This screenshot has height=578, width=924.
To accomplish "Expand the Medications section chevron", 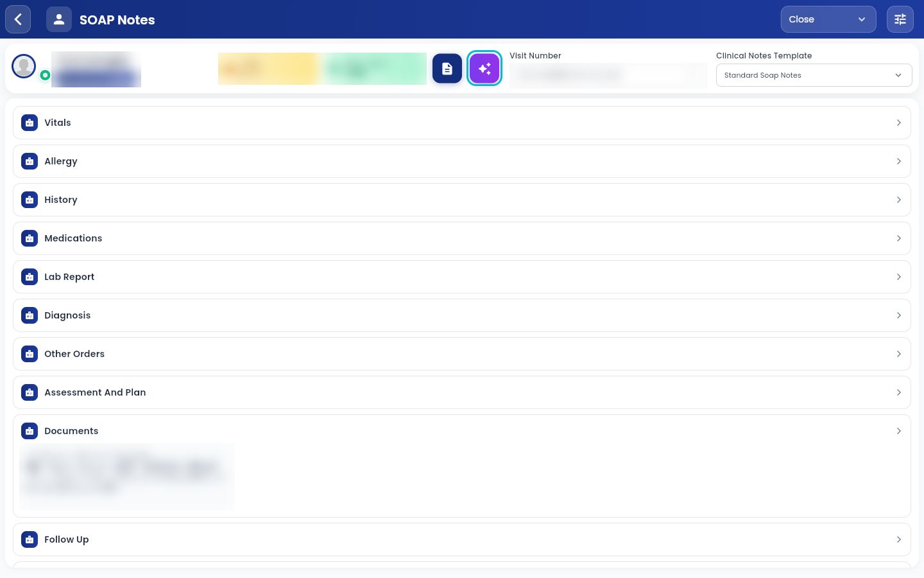I will pos(898,238).
